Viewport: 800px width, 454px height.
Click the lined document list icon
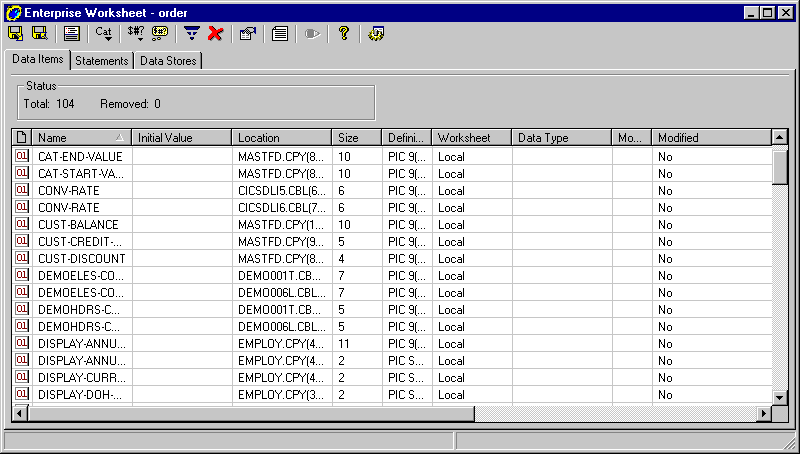point(280,34)
